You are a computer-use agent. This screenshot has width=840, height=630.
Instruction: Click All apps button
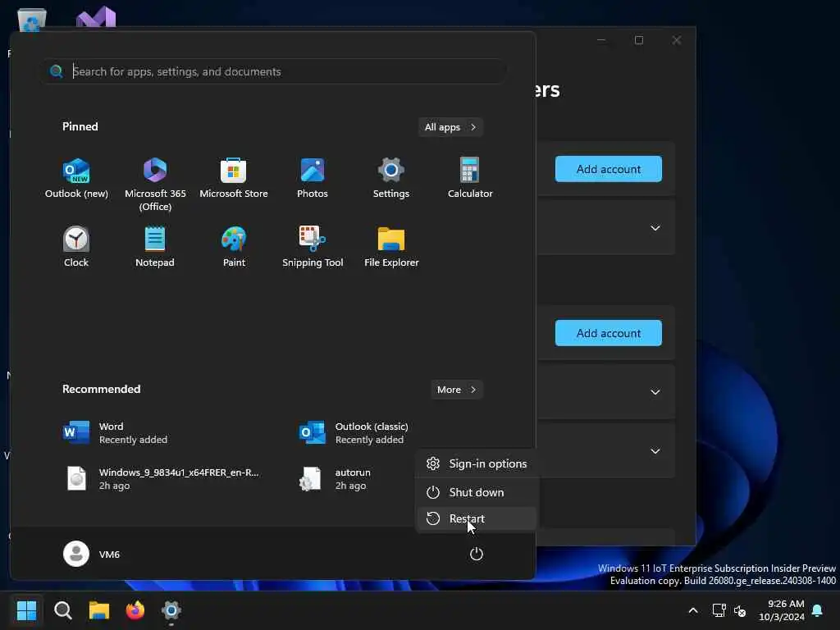450,127
